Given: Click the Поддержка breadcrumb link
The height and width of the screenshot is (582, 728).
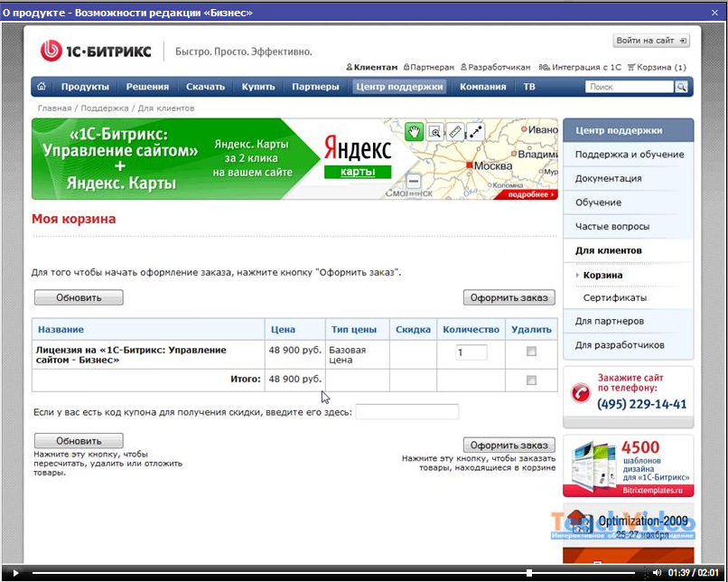Looking at the screenshot, I should point(105,108).
